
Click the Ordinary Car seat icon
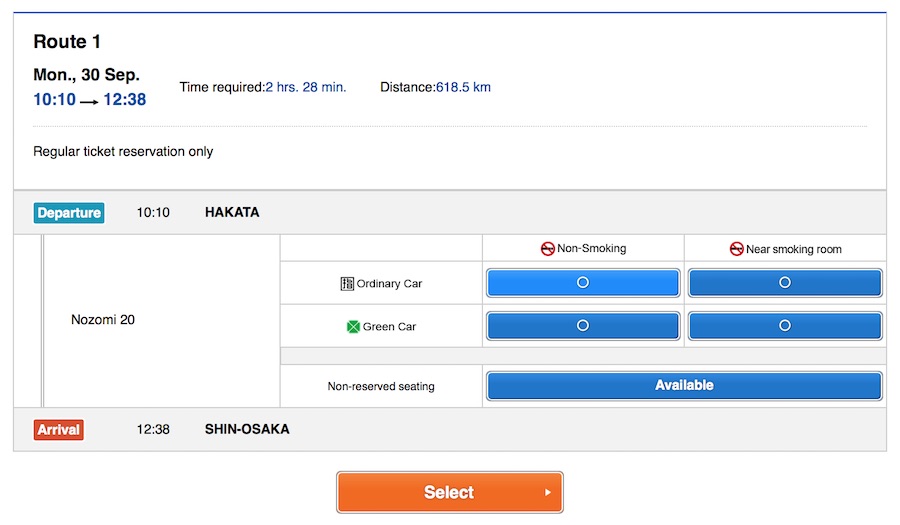[347, 284]
